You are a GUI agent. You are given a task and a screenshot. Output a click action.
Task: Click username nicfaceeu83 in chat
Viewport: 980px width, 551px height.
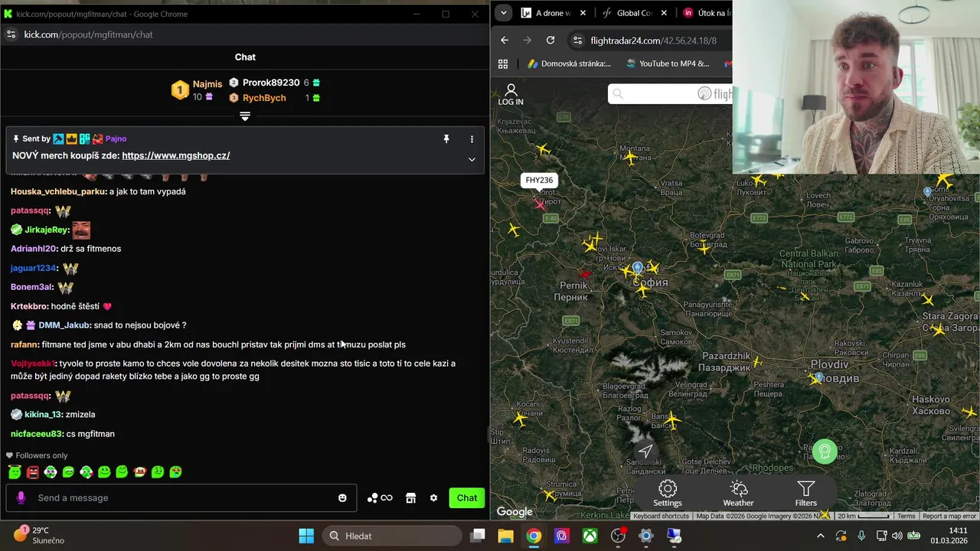[37, 434]
